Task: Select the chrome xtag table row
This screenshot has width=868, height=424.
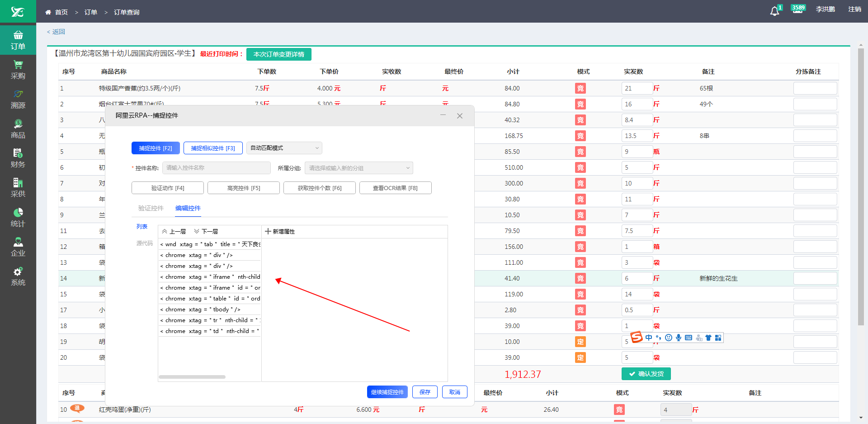Action: click(210, 298)
